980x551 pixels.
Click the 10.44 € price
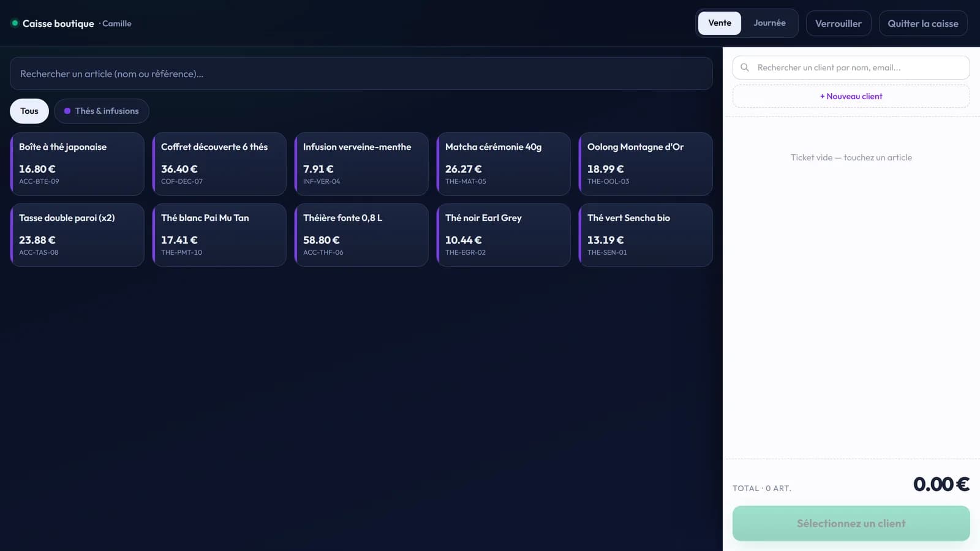pyautogui.click(x=464, y=240)
